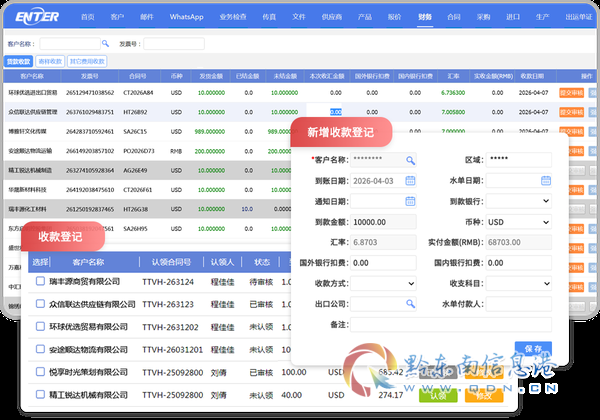
Task: Open the 采购 menu
Action: (483, 17)
